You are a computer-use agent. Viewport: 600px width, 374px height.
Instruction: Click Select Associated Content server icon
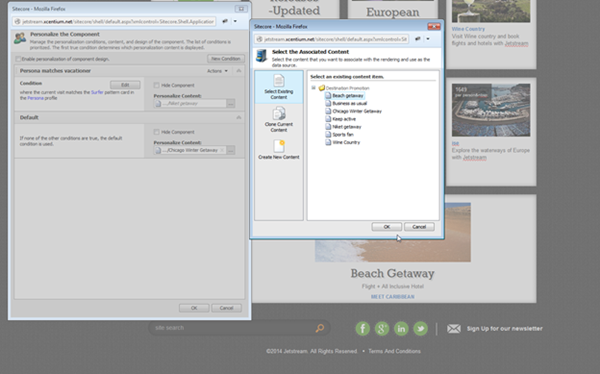click(262, 56)
